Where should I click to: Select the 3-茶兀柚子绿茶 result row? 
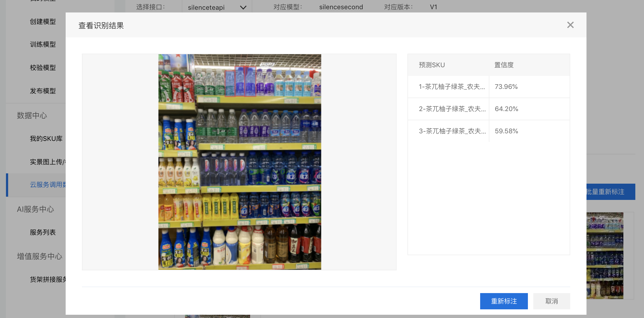coord(489,131)
